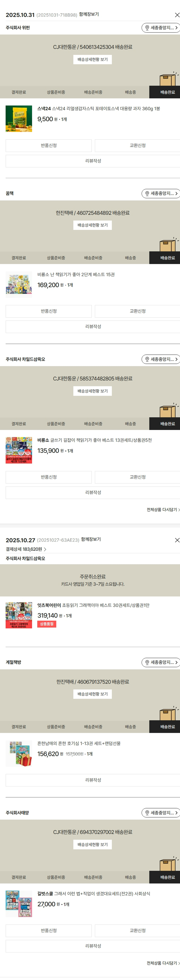The width and height of the screenshot is (180, 980).
Task: Click 반품신청 for the 스낵24 snack item
Action: (x=49, y=146)
